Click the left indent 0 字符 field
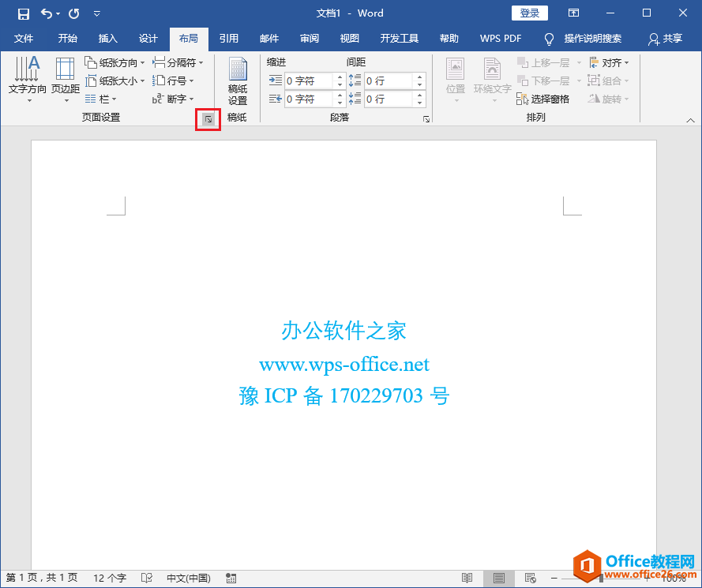Image resolution: width=702 pixels, height=588 pixels. (309, 81)
